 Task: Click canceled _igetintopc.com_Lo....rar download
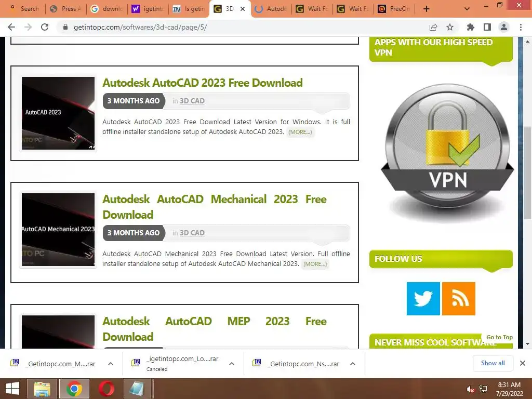click(176, 364)
